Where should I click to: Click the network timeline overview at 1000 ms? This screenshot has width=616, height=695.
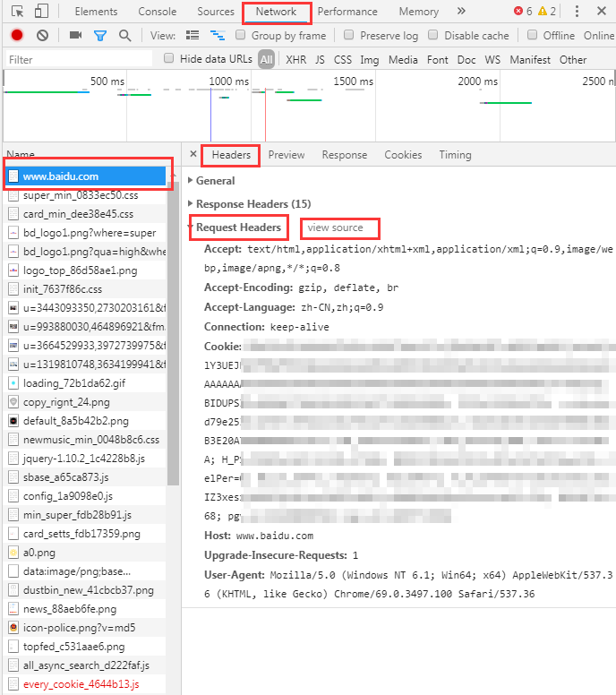point(229,82)
